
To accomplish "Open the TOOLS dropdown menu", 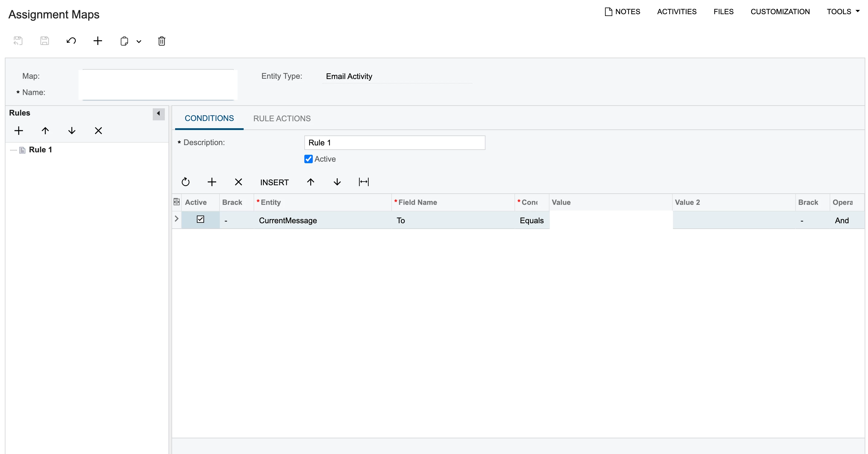I will (843, 11).
